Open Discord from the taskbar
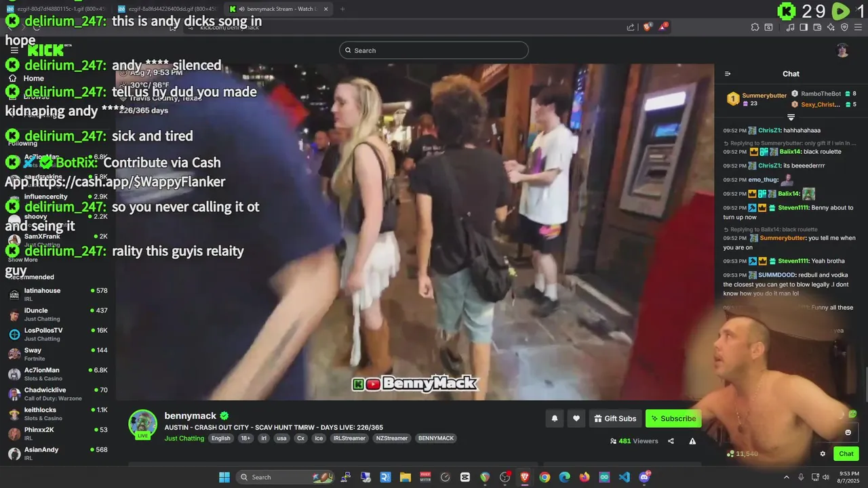Screen dimensions: 868x488 644,477
